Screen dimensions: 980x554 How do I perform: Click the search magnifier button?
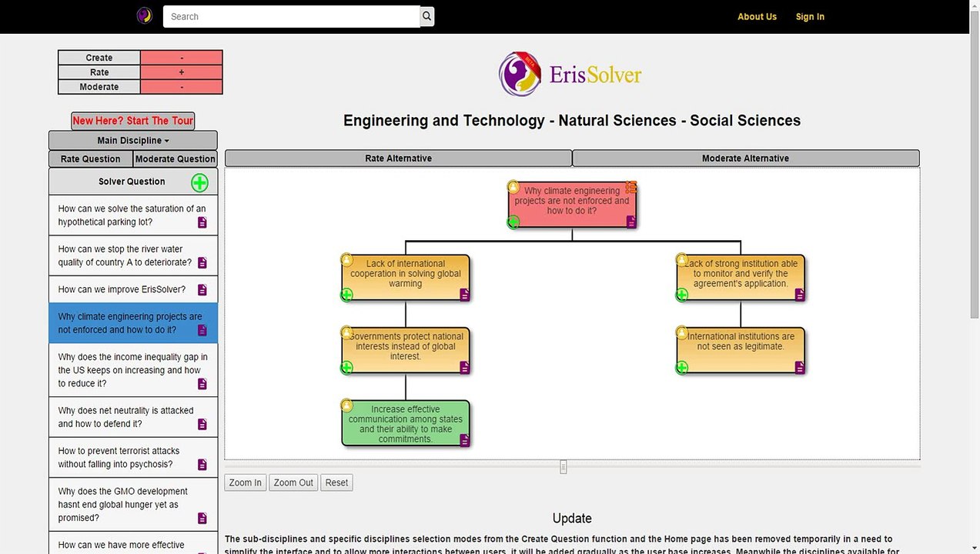click(x=426, y=16)
